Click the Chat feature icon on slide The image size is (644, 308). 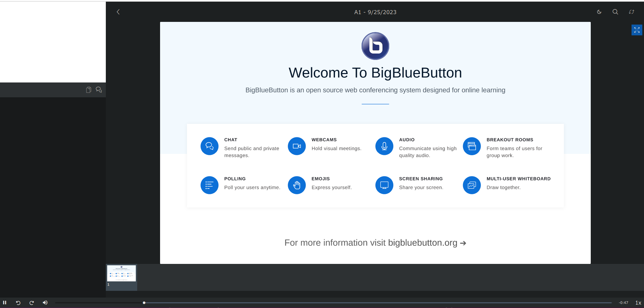click(x=209, y=146)
